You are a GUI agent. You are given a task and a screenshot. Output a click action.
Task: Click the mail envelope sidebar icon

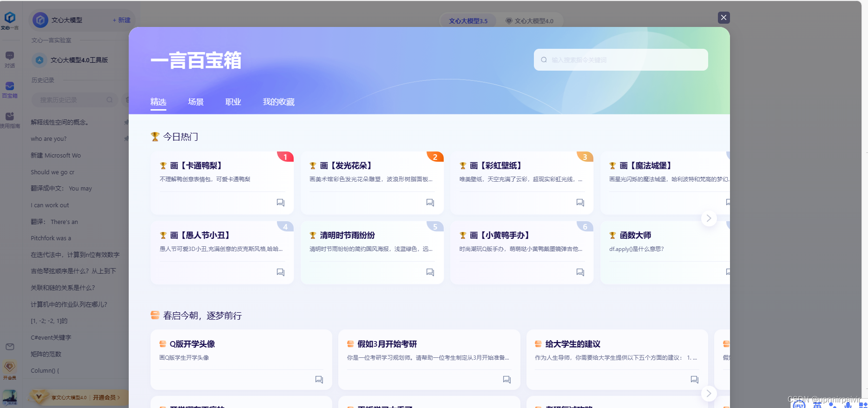(10, 347)
